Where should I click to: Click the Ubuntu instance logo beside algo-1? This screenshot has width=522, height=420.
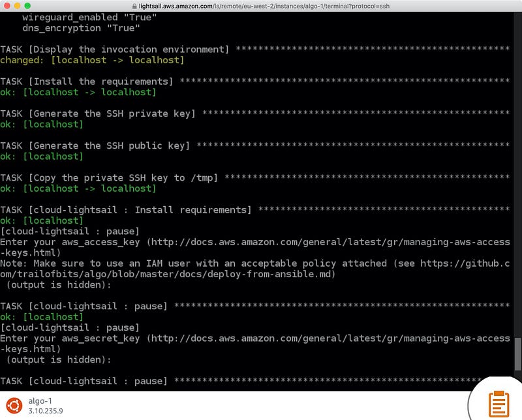pos(14,405)
